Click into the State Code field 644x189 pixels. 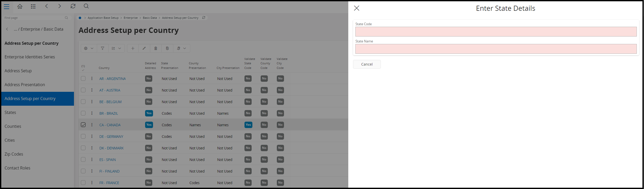[496, 32]
